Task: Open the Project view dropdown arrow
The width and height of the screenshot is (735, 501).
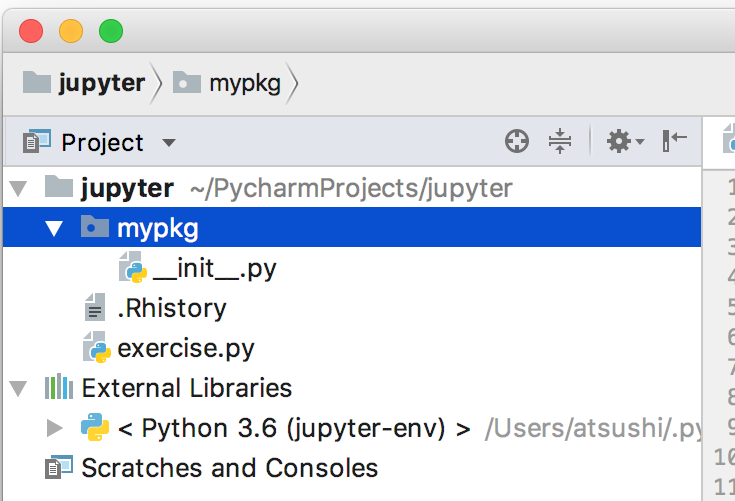Action: (169, 143)
